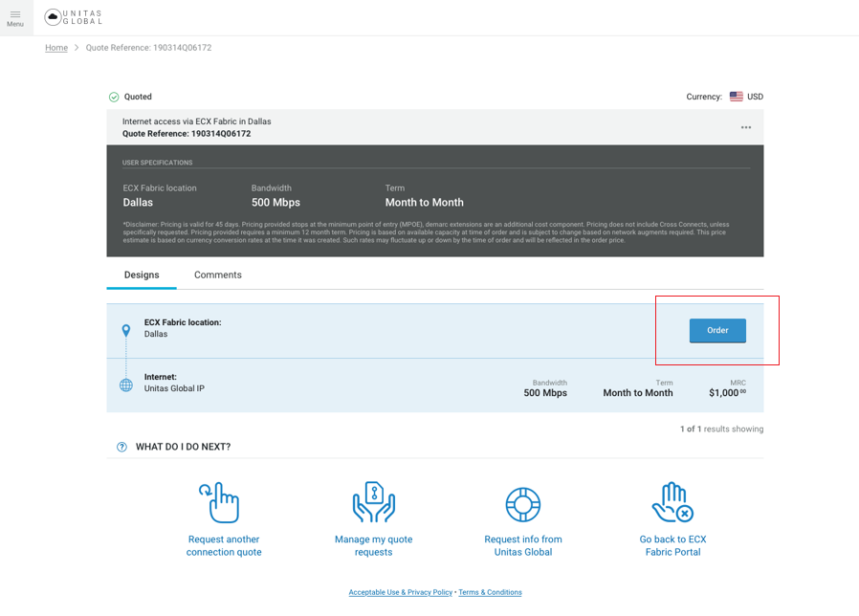This screenshot has height=616, width=859.
Task: Click the Manage my quote requests icon
Action: click(x=374, y=502)
